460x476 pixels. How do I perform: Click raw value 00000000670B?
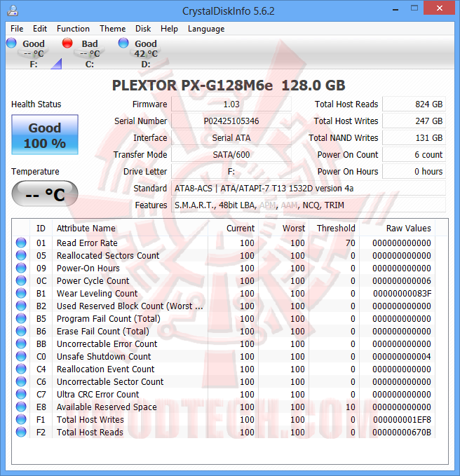[x=402, y=433]
